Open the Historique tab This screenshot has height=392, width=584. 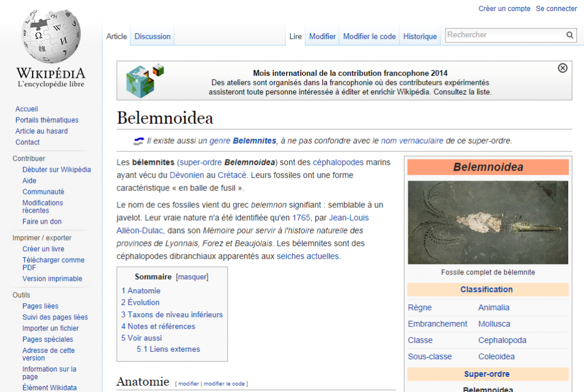pyautogui.click(x=420, y=37)
